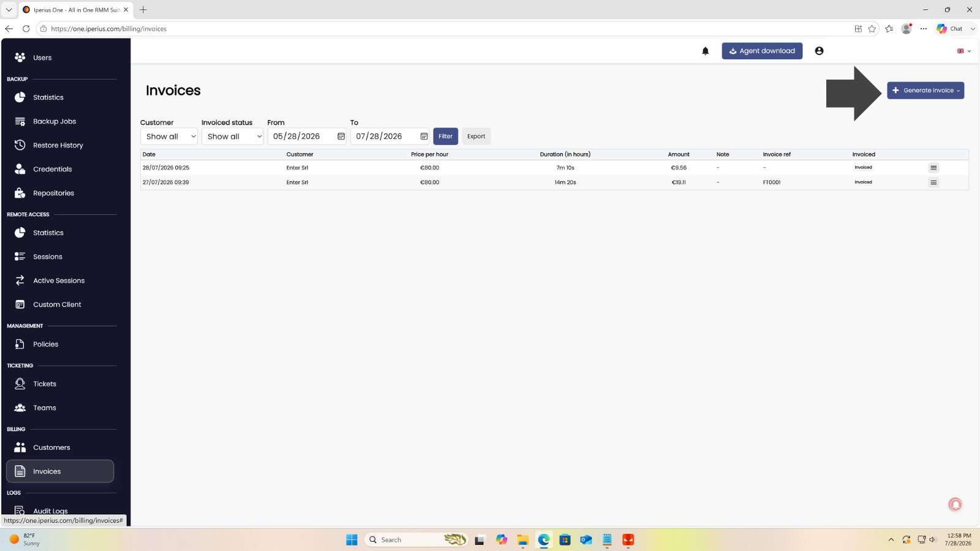The width and height of the screenshot is (980, 551).
Task: Click amount €9.56
Action: [x=679, y=168]
